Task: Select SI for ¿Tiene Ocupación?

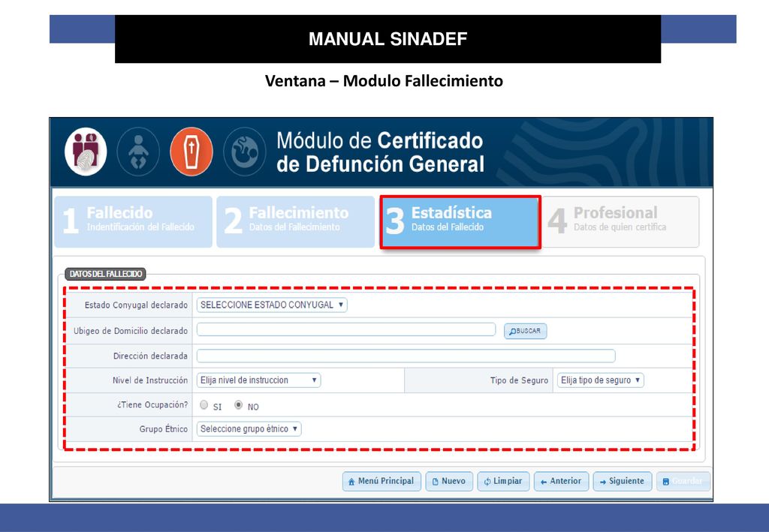Action: 204,404
